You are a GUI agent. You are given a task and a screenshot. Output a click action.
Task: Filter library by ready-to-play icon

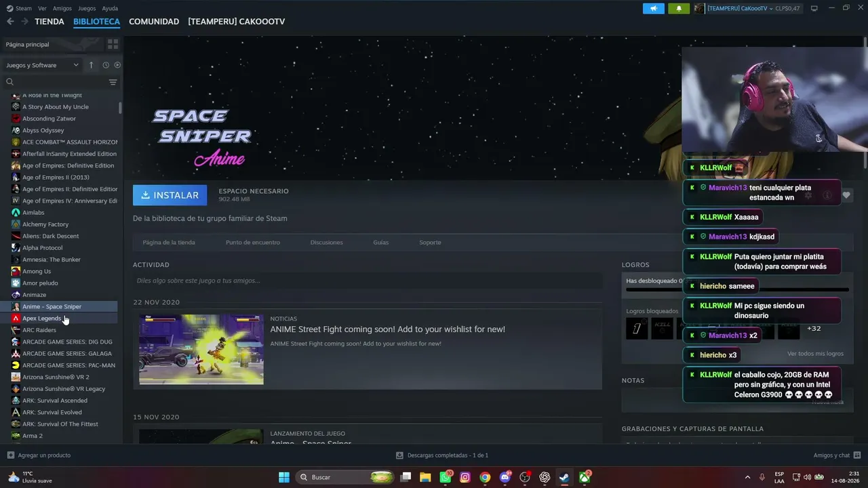117,65
